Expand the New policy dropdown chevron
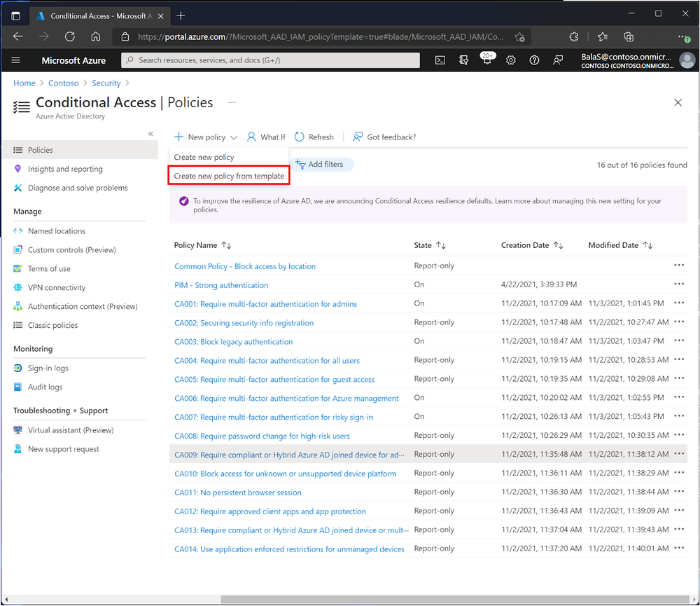 point(235,137)
